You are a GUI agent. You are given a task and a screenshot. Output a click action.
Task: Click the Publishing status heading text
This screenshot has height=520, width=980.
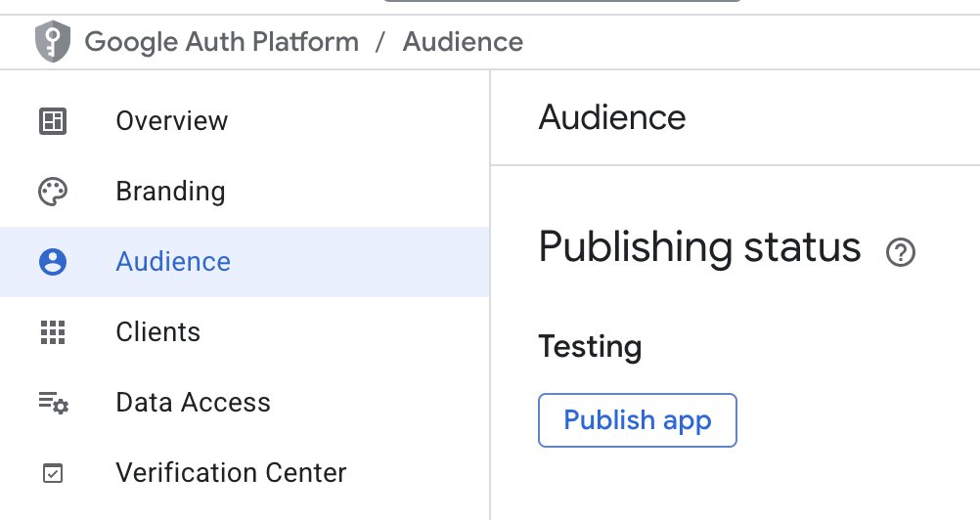point(699,247)
